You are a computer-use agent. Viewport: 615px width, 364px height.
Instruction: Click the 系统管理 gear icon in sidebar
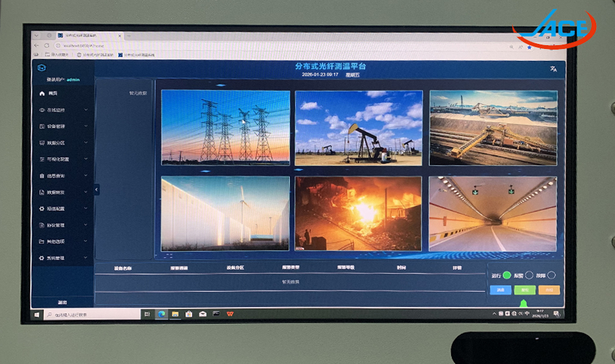pyautogui.click(x=42, y=258)
